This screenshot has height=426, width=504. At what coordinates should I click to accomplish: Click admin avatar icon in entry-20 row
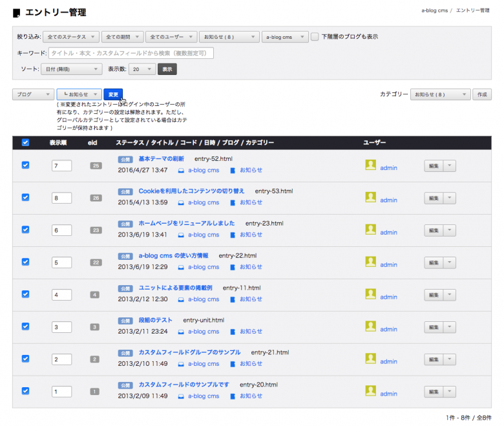(370, 390)
